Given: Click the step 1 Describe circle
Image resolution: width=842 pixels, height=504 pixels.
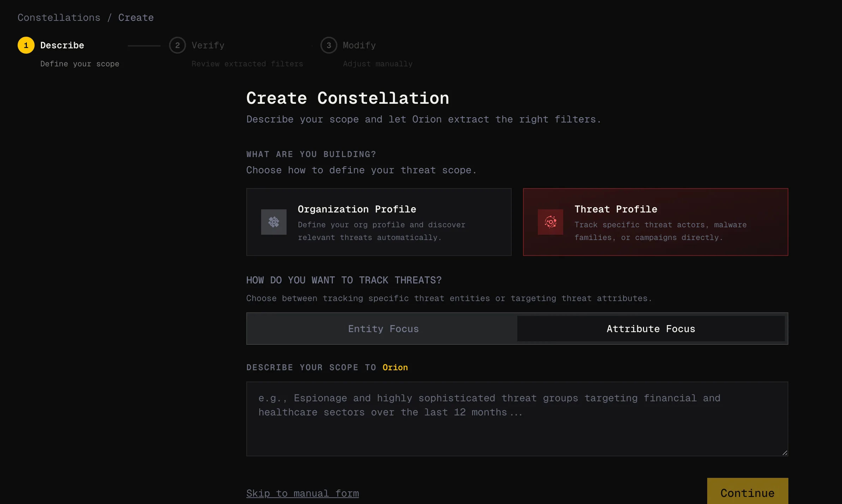Looking at the screenshot, I should coord(26,45).
